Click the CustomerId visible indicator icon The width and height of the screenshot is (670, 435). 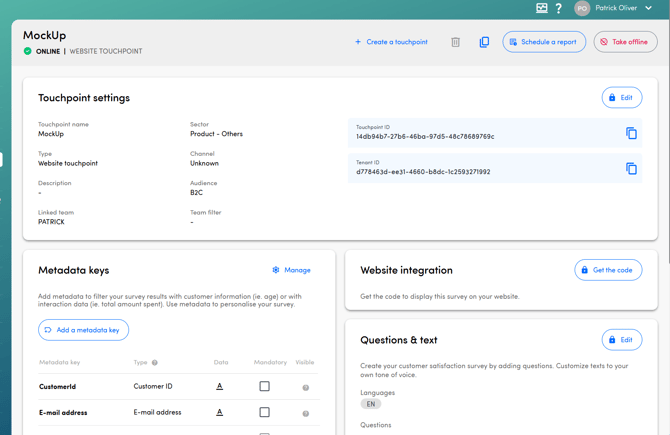306,387
